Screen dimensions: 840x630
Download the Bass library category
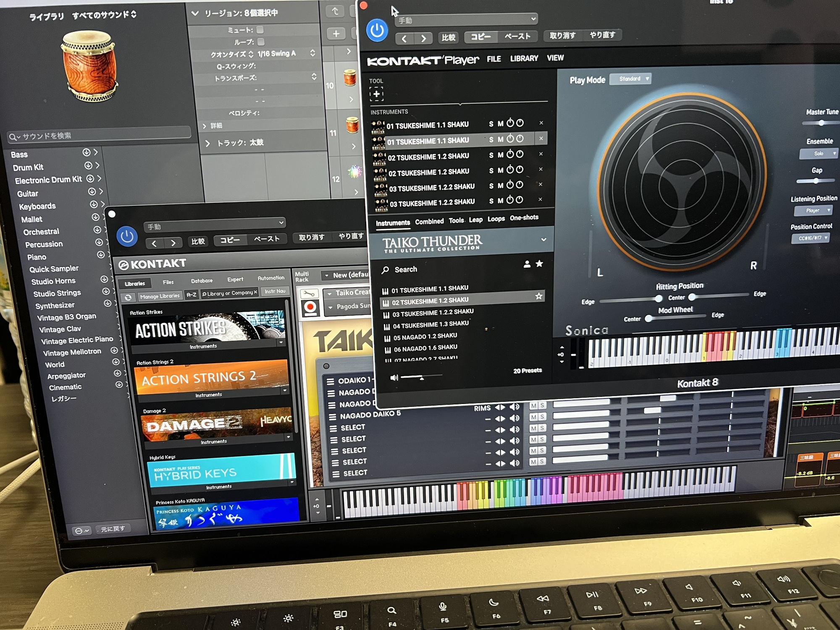point(86,152)
